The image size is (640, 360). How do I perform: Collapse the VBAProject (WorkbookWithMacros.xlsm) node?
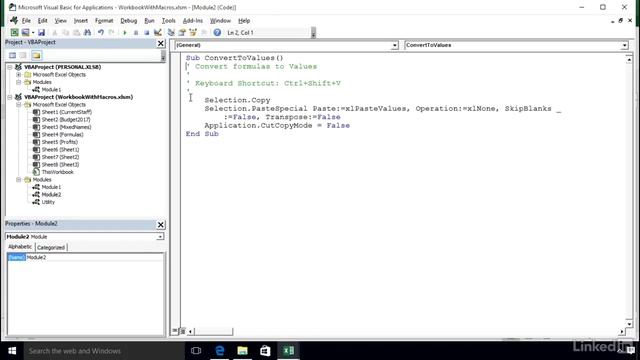coord(10,97)
